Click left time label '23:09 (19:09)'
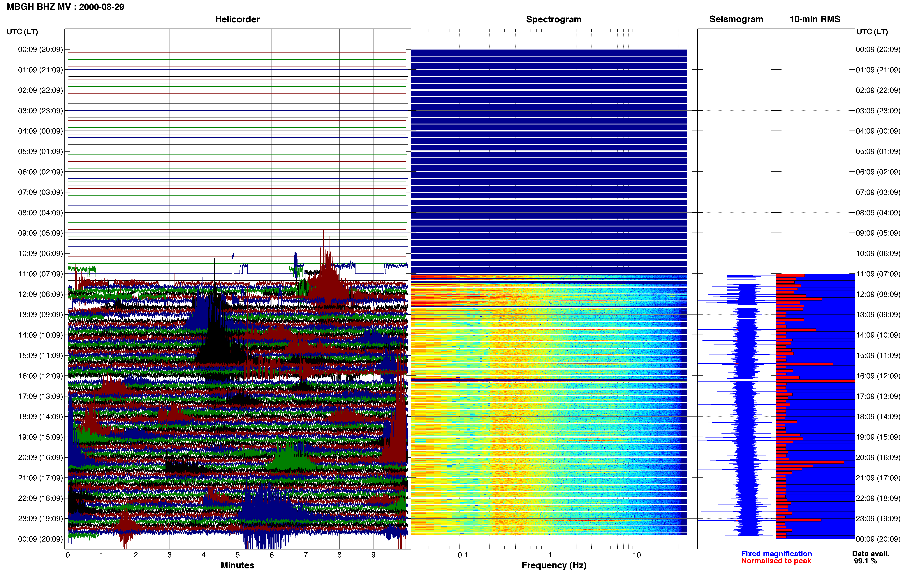This screenshot has height=578, width=924. 41,519
